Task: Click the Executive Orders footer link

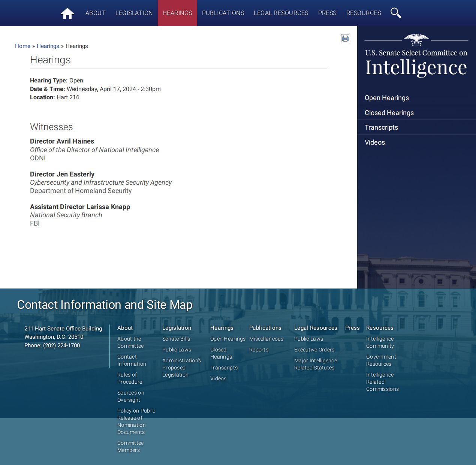Action: tap(314, 350)
